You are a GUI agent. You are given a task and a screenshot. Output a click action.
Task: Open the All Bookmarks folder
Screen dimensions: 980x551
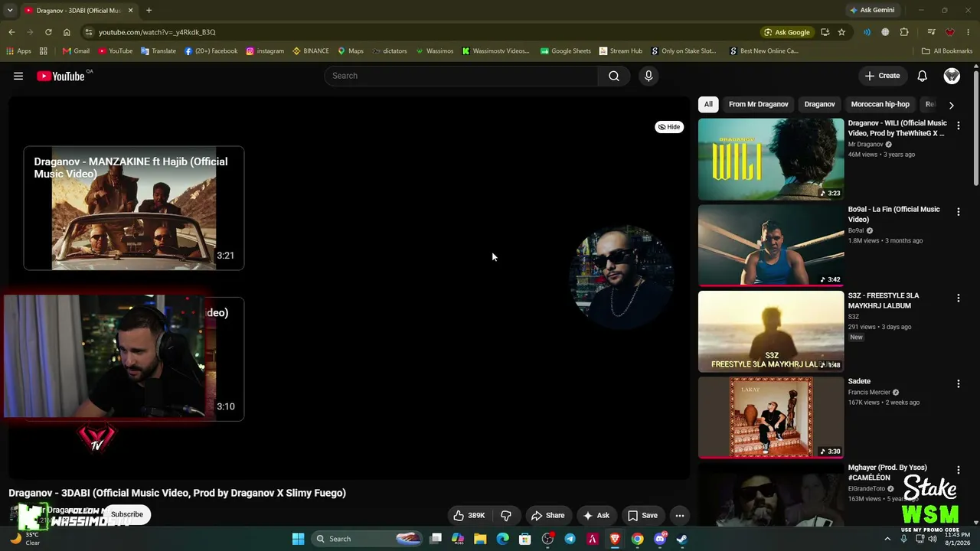tap(947, 51)
